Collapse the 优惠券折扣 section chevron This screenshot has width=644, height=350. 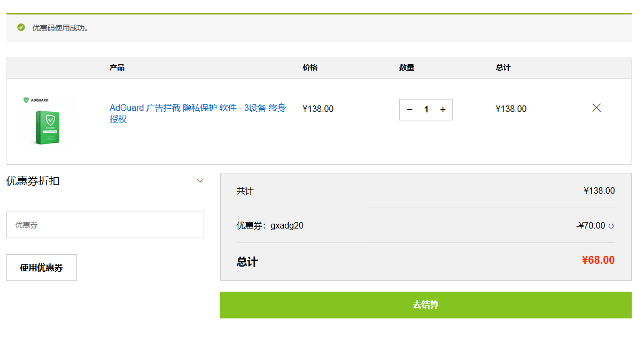[200, 181]
